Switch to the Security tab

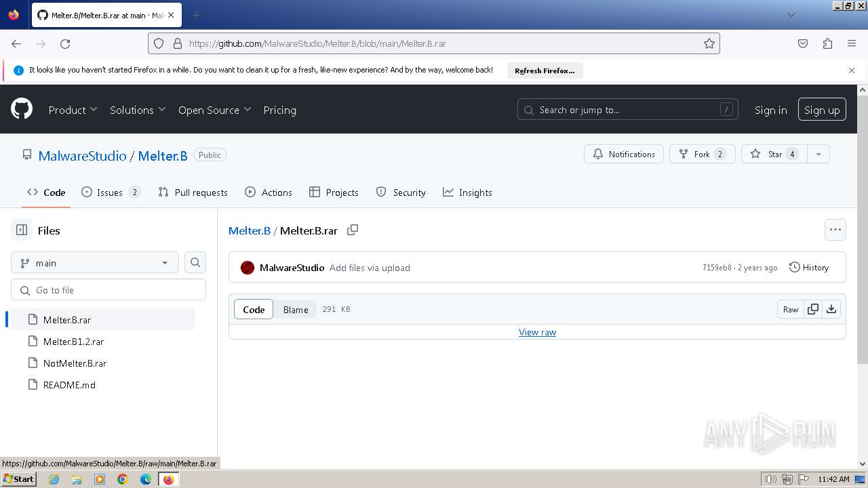tap(401, 192)
